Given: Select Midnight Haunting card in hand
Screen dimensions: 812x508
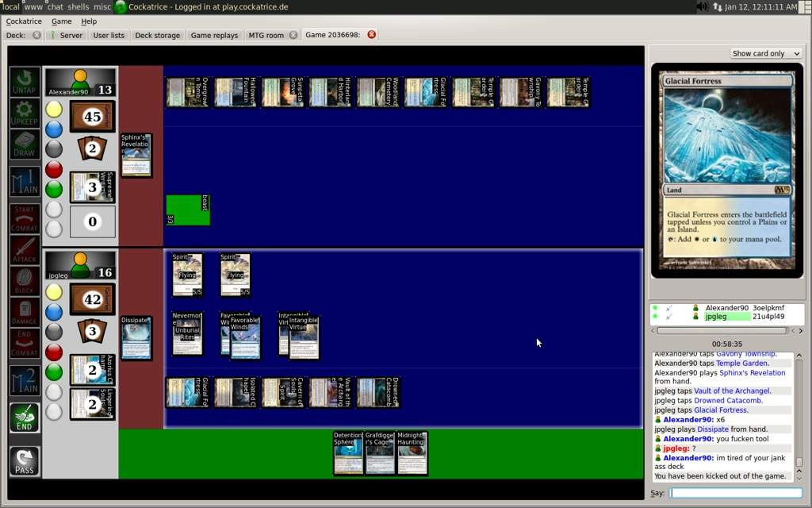Looking at the screenshot, I should (x=412, y=452).
